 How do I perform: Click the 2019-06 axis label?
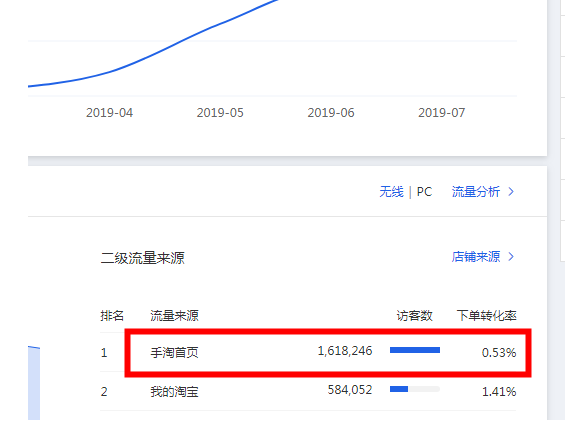tap(331, 113)
